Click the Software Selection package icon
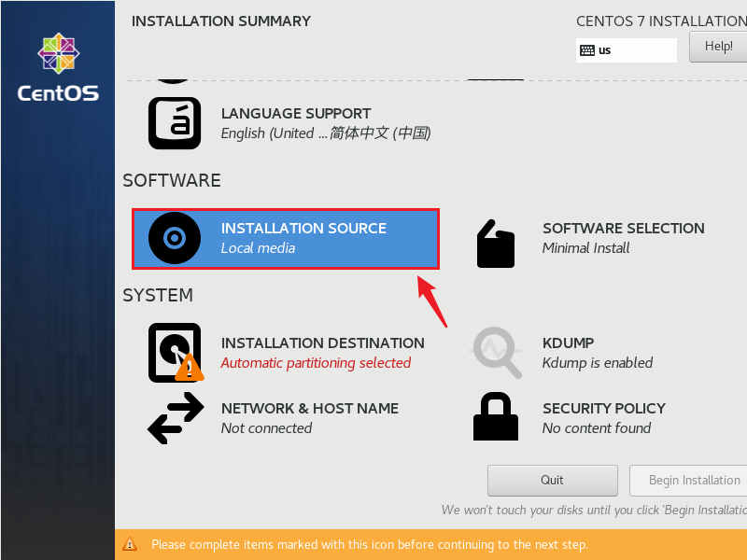The image size is (747, 560). tap(496, 244)
